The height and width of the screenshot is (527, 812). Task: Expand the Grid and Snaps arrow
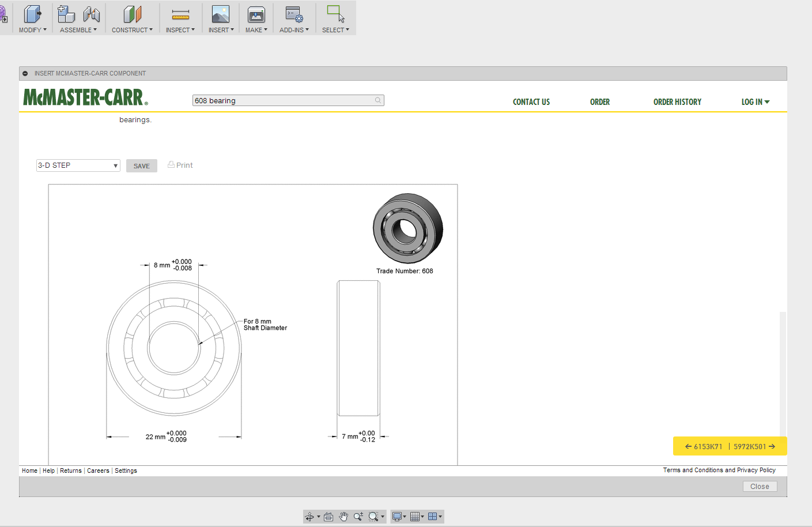coord(422,517)
